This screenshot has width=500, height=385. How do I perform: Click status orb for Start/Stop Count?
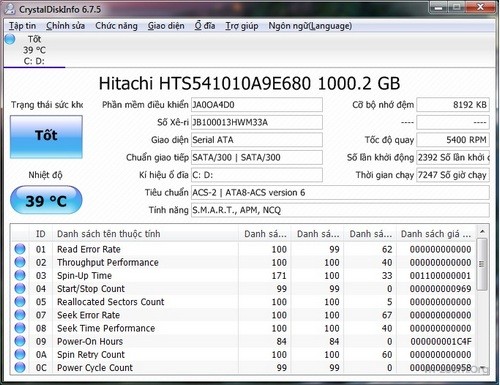coord(20,288)
